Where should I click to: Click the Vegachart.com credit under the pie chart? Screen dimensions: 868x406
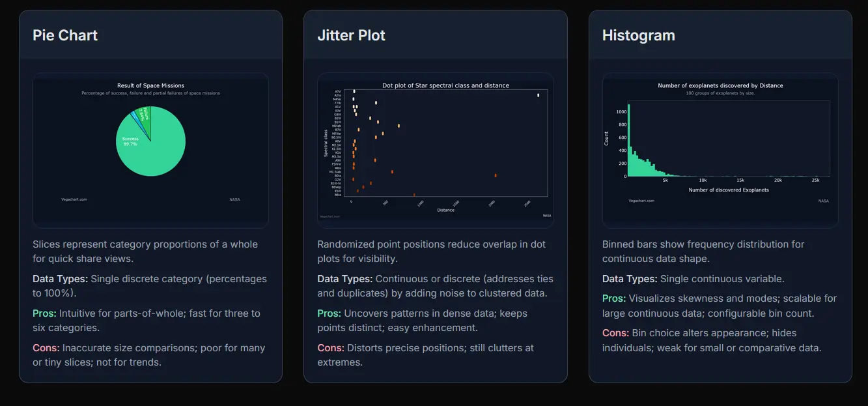(x=74, y=199)
